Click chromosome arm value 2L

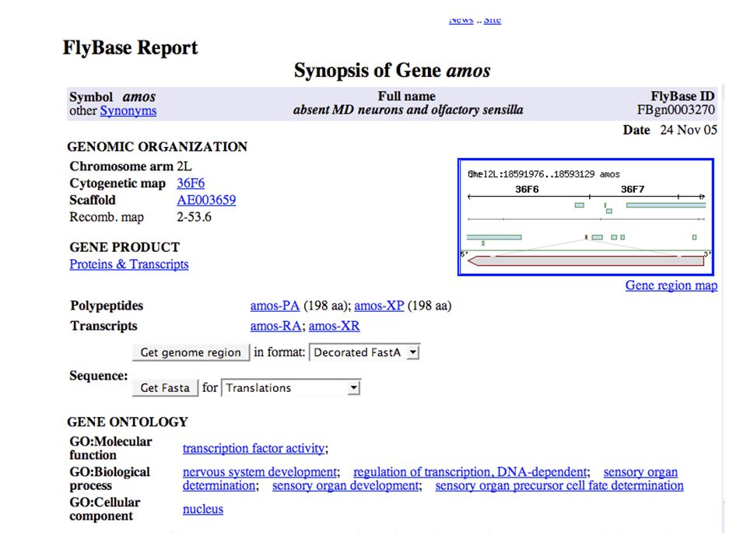(x=184, y=166)
